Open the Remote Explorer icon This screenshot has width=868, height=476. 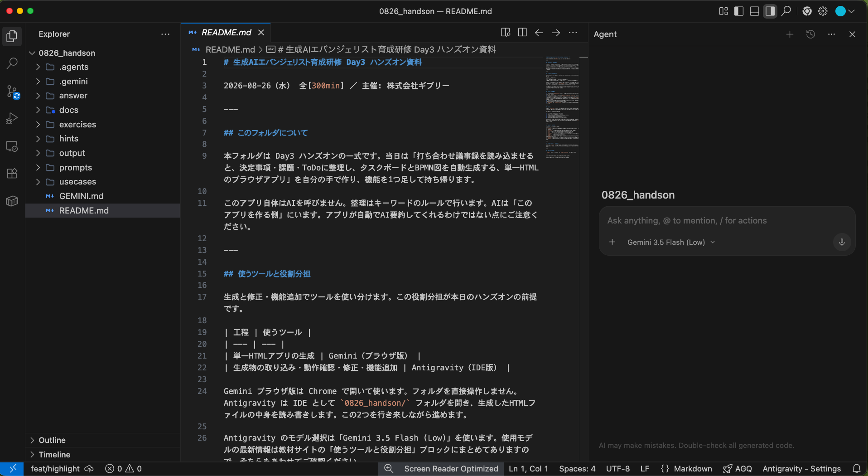(x=12, y=146)
